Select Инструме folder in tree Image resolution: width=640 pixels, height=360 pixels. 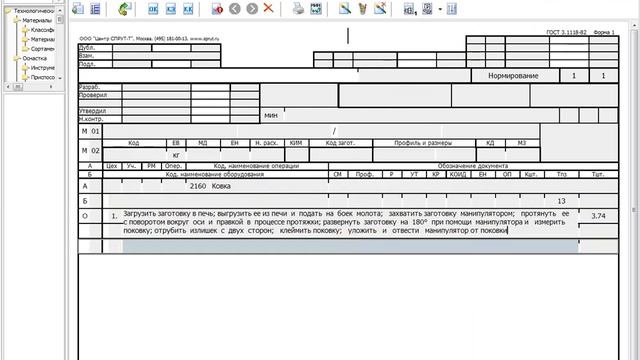coord(42,68)
